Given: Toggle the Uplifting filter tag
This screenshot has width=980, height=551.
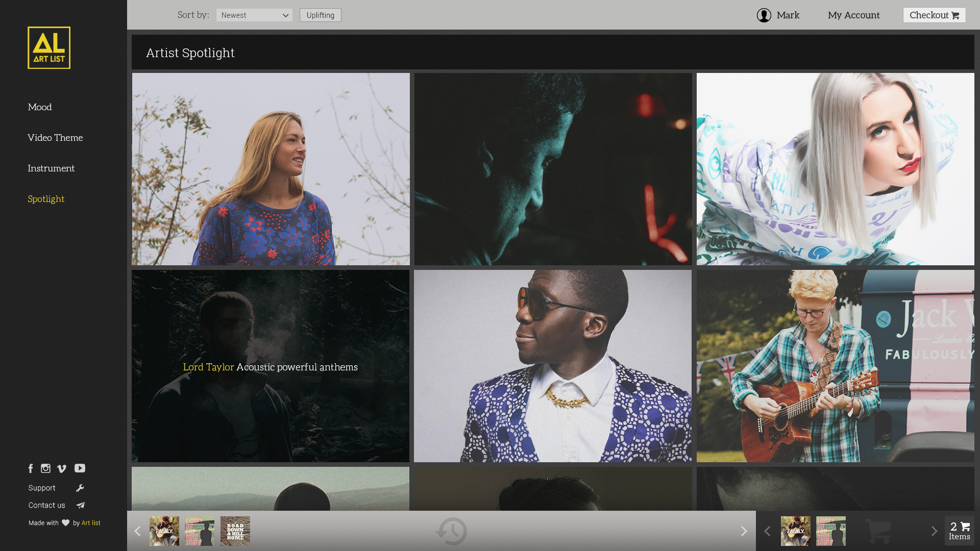Looking at the screenshot, I should [x=320, y=15].
